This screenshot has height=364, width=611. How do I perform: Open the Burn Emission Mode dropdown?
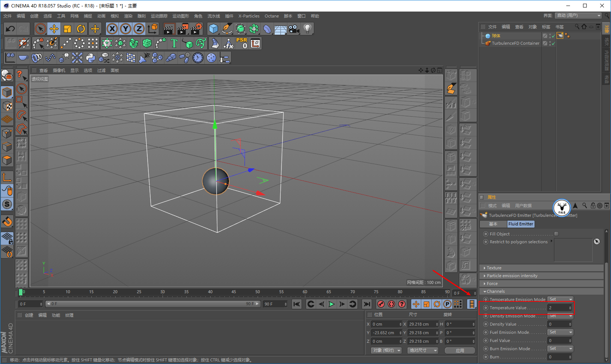560,349
